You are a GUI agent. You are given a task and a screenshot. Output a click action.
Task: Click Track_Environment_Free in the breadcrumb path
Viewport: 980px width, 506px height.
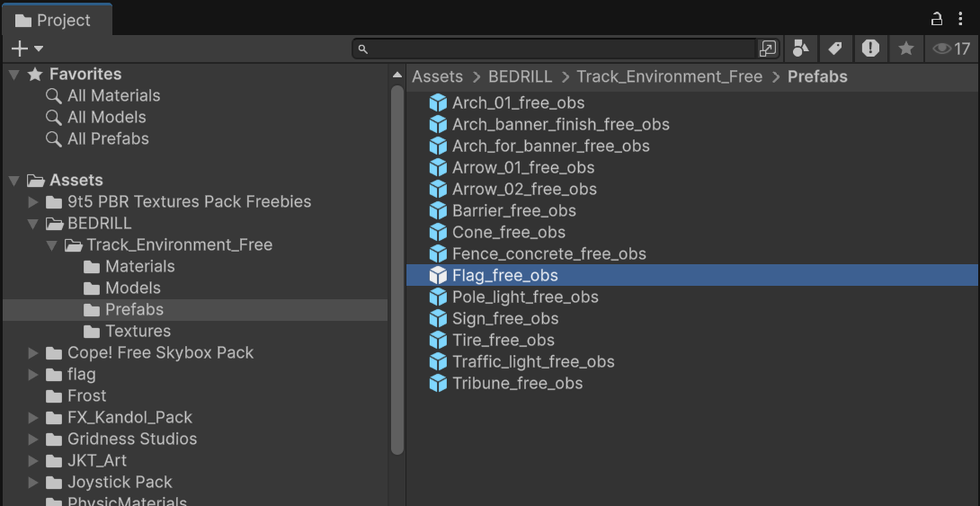(669, 77)
